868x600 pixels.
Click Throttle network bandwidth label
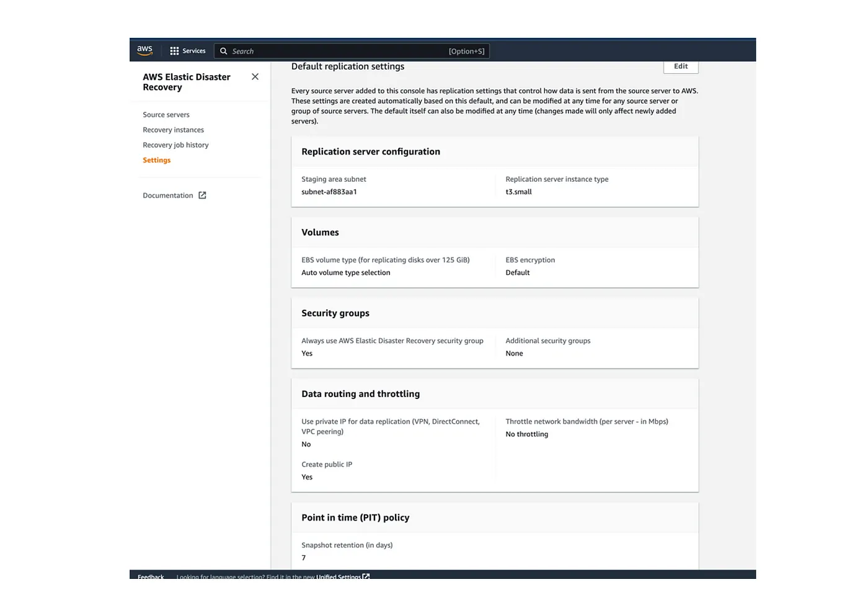(587, 421)
